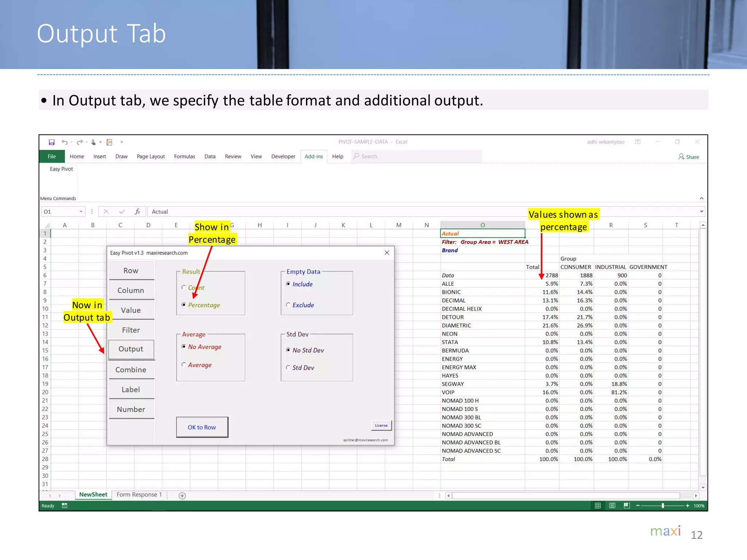The height and width of the screenshot is (560, 747).
Task: Click the clipboard paste icon in title bar
Action: coord(109,142)
